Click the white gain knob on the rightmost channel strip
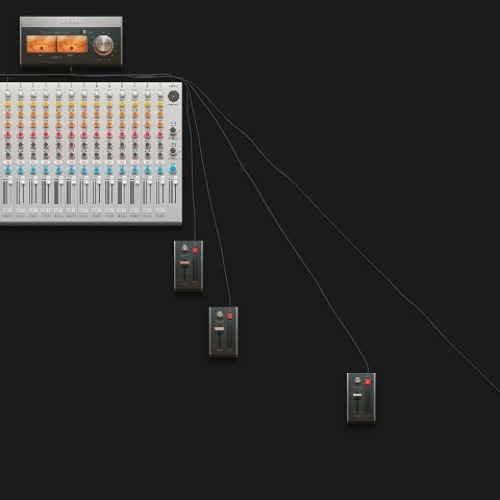 (160, 94)
